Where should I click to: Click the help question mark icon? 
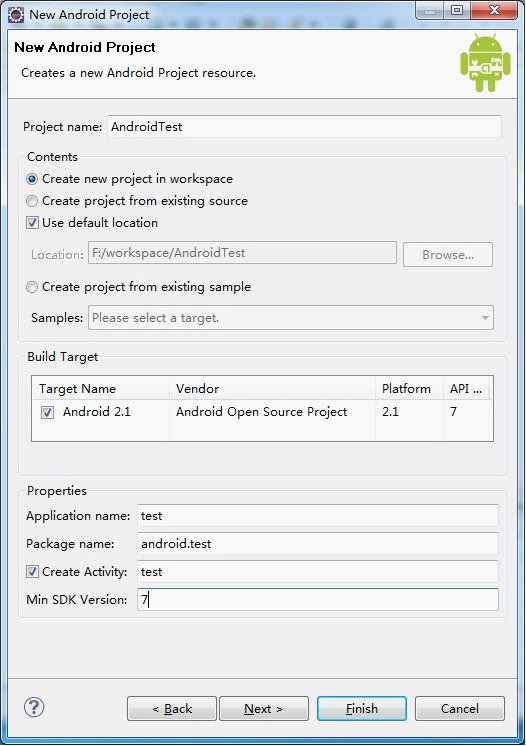[x=34, y=707]
